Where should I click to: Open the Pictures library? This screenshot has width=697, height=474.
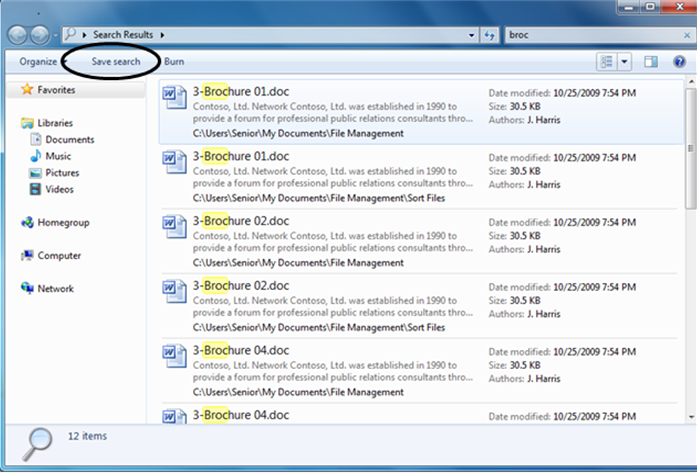click(x=62, y=173)
